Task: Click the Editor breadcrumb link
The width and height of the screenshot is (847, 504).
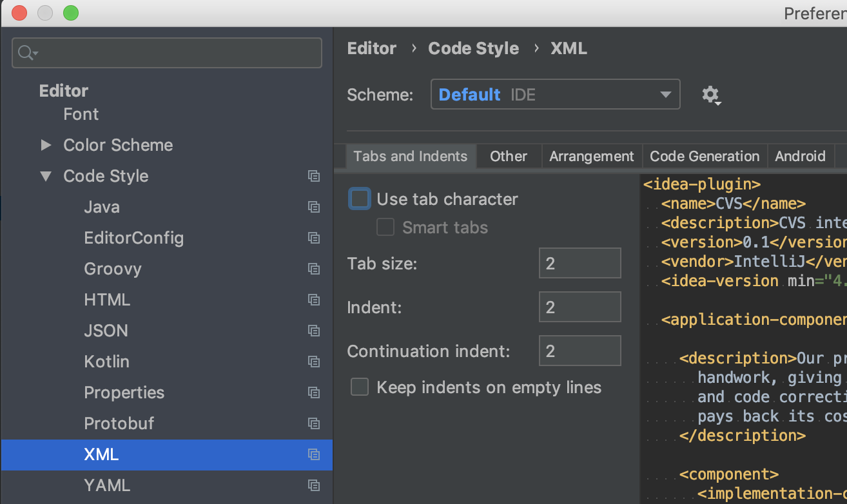Action: click(372, 48)
